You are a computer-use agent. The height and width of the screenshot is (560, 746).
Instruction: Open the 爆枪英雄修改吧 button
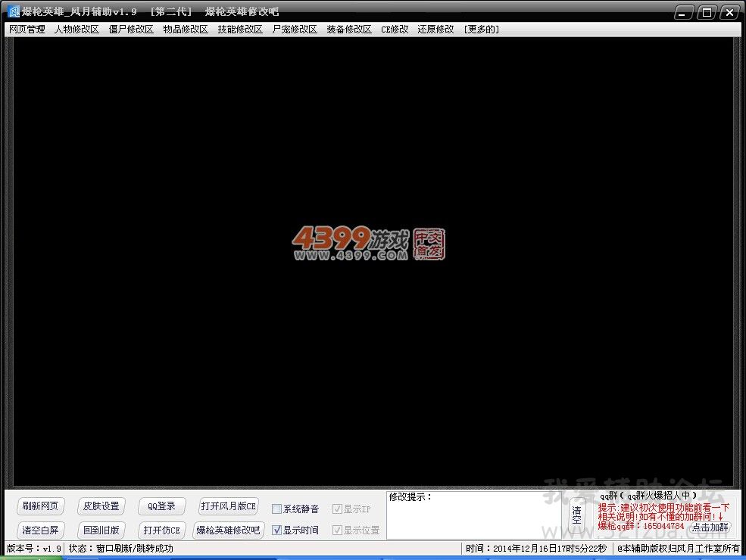click(229, 530)
